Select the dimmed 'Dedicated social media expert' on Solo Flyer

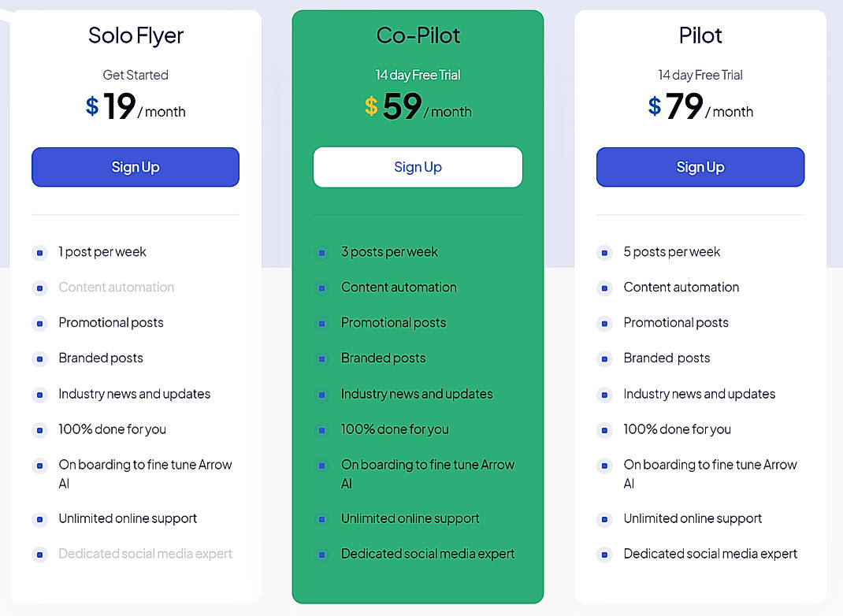145,555
